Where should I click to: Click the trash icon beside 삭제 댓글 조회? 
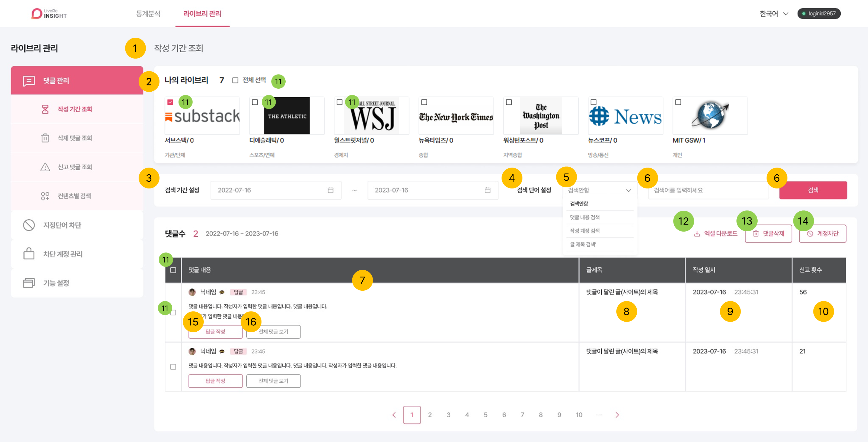[x=45, y=138]
